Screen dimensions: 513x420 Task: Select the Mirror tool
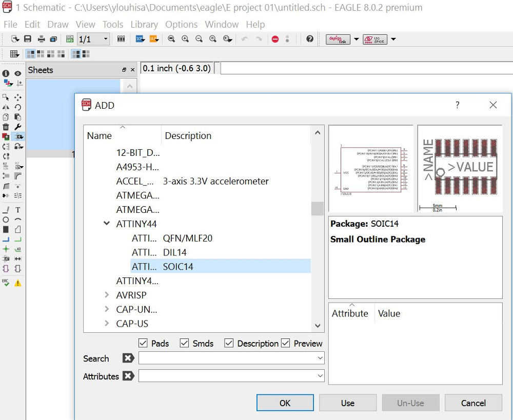(x=6, y=107)
